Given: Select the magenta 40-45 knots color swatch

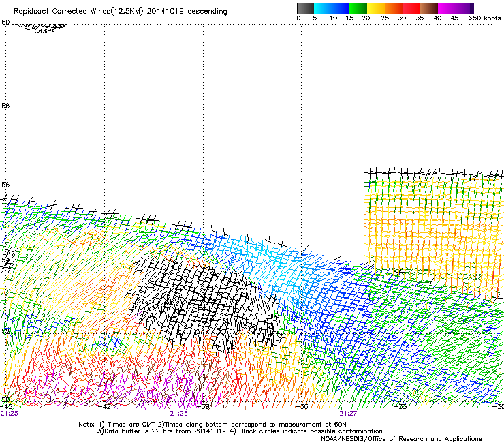Looking at the screenshot, I should point(447,8).
